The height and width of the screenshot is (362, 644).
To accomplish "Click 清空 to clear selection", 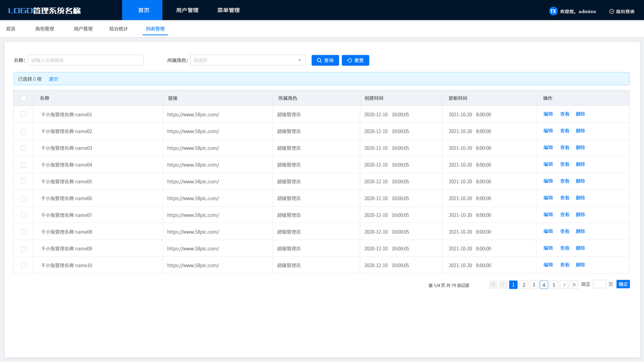I will pyautogui.click(x=53, y=79).
